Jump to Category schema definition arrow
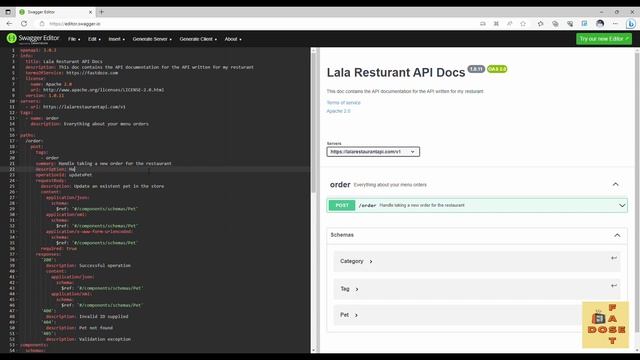The width and height of the screenshot is (640, 360). click(613, 258)
